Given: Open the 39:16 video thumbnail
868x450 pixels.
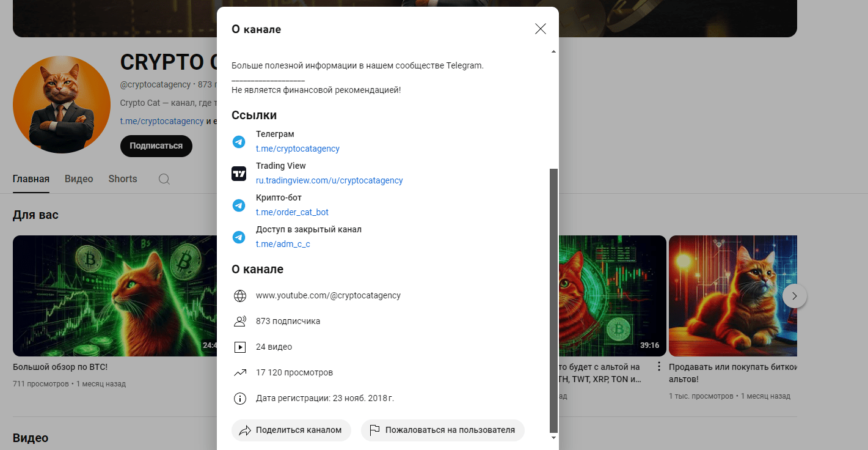Looking at the screenshot, I should point(612,296).
